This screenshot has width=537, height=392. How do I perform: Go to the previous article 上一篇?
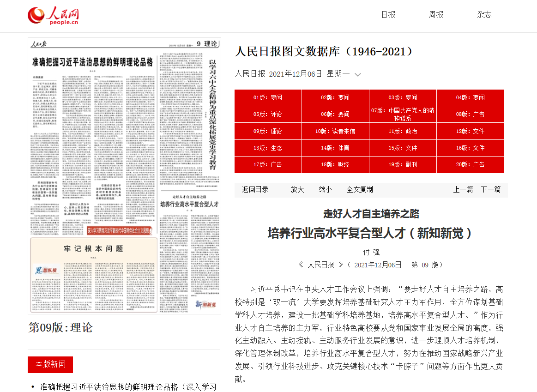click(x=463, y=189)
